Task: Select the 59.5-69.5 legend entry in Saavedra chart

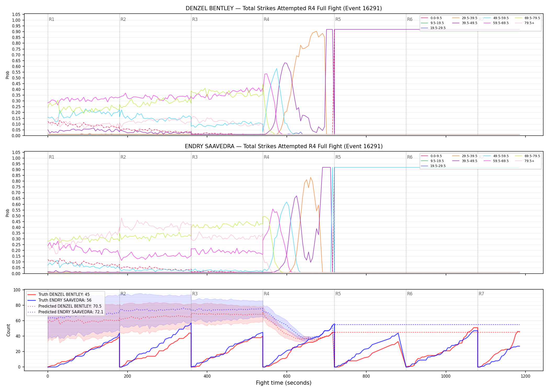Action: pos(496,161)
